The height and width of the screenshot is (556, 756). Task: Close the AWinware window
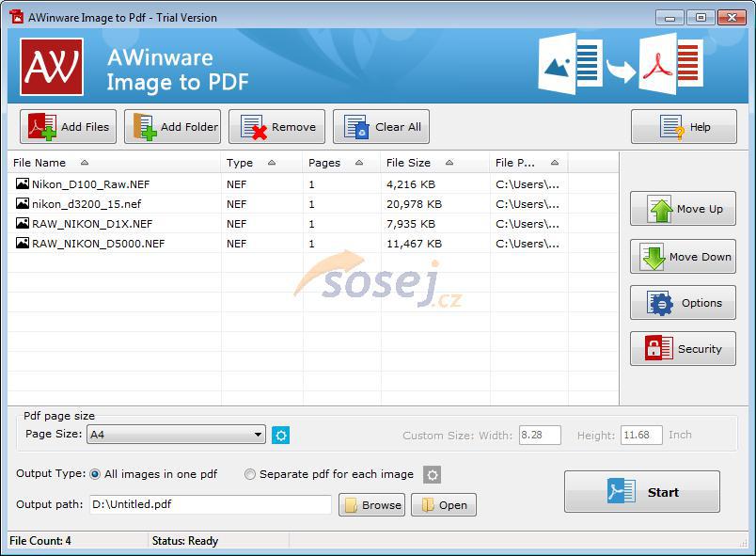click(732, 18)
